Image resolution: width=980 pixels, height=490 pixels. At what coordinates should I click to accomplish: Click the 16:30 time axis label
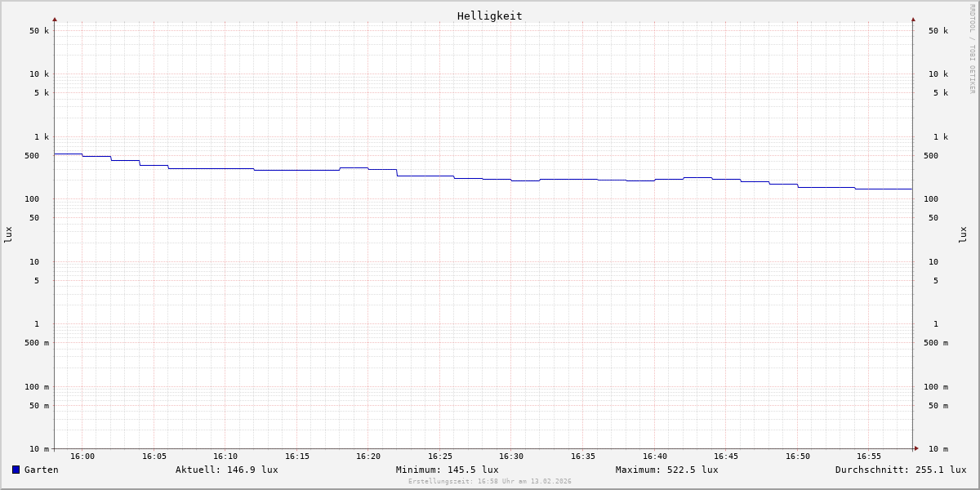pyautogui.click(x=511, y=457)
